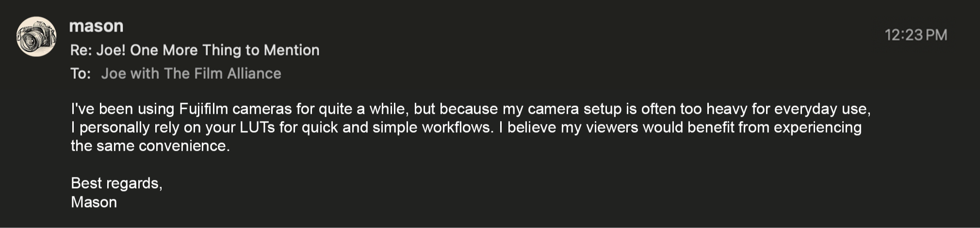
Task: Click the phrase camera setup
Action: (574, 109)
